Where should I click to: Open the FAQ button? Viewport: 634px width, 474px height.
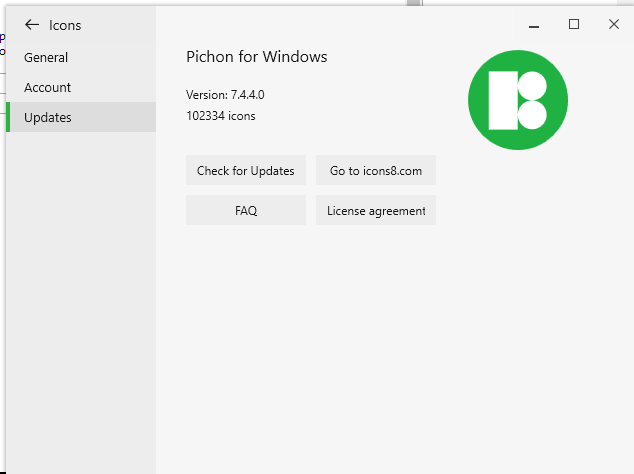point(246,210)
